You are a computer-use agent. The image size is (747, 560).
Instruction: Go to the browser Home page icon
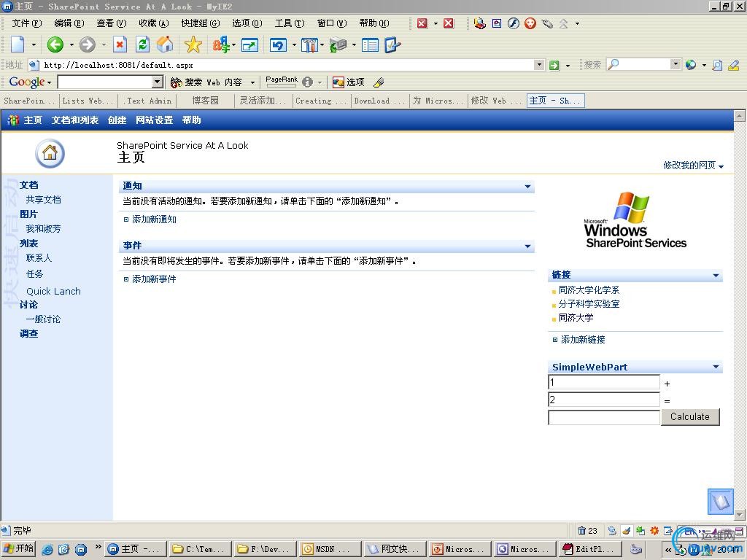click(165, 44)
